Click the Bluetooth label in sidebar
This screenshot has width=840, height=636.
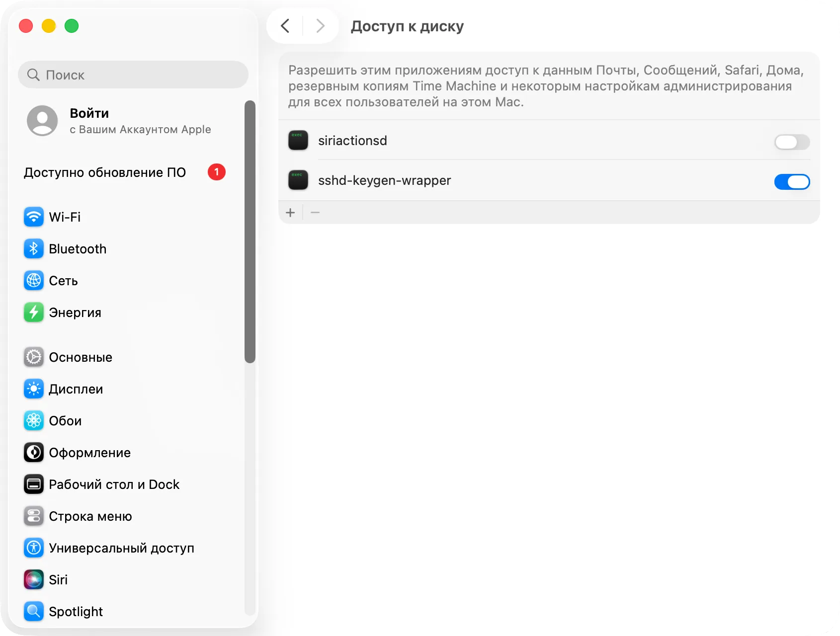[78, 249]
